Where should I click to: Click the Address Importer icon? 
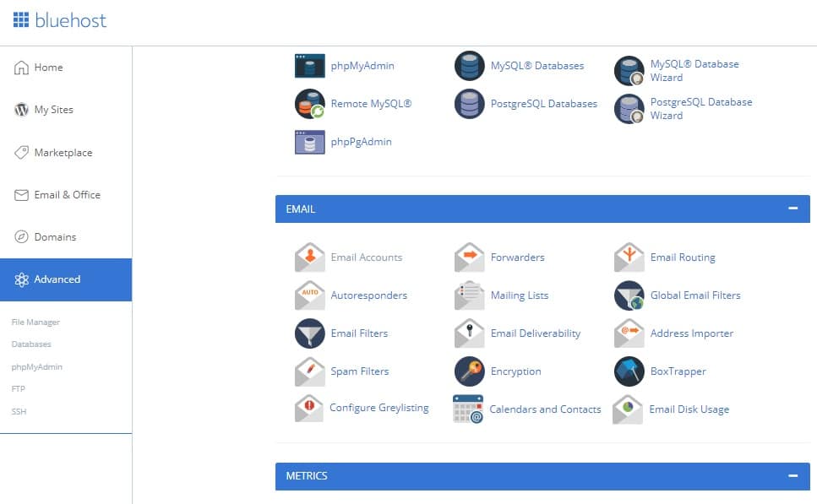(x=629, y=333)
